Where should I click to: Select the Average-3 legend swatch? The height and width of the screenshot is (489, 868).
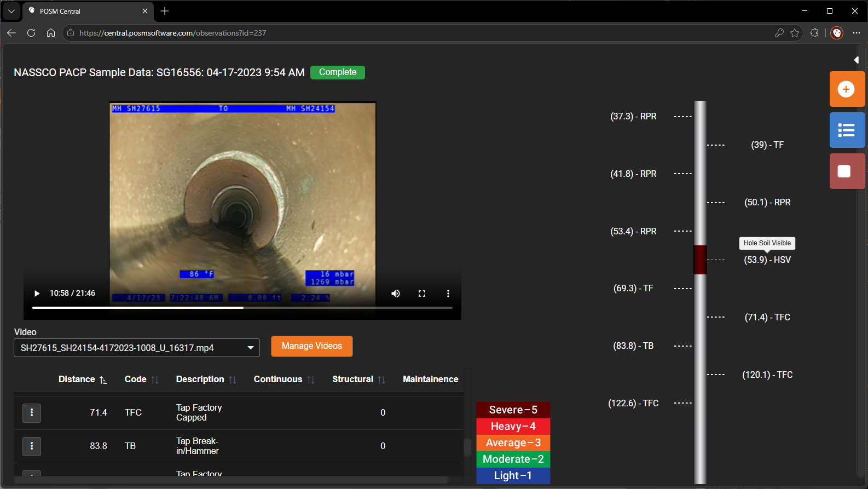coord(513,443)
